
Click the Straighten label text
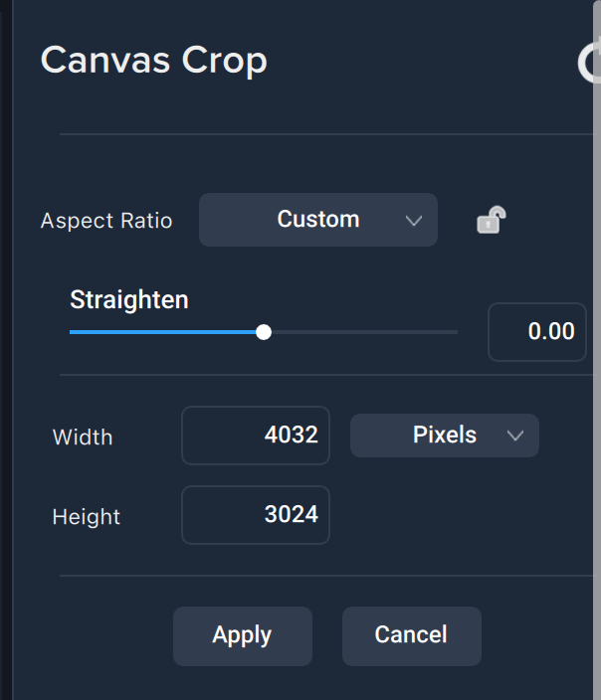[x=129, y=299]
